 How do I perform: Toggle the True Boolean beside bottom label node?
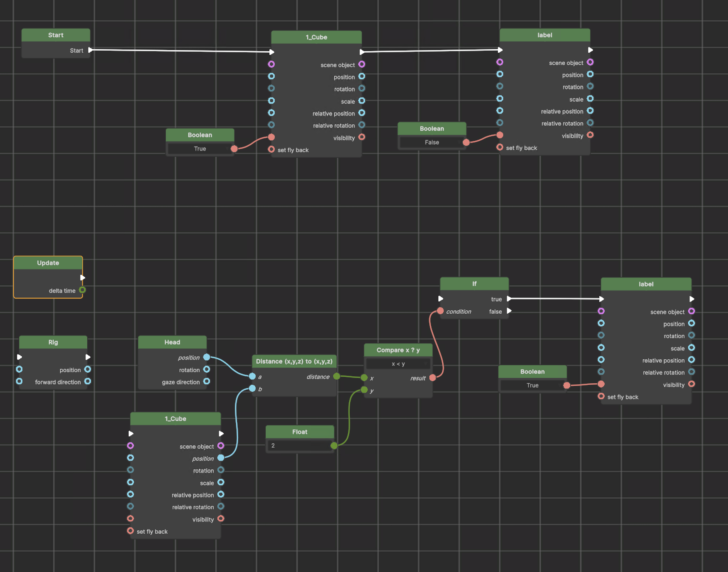click(532, 385)
